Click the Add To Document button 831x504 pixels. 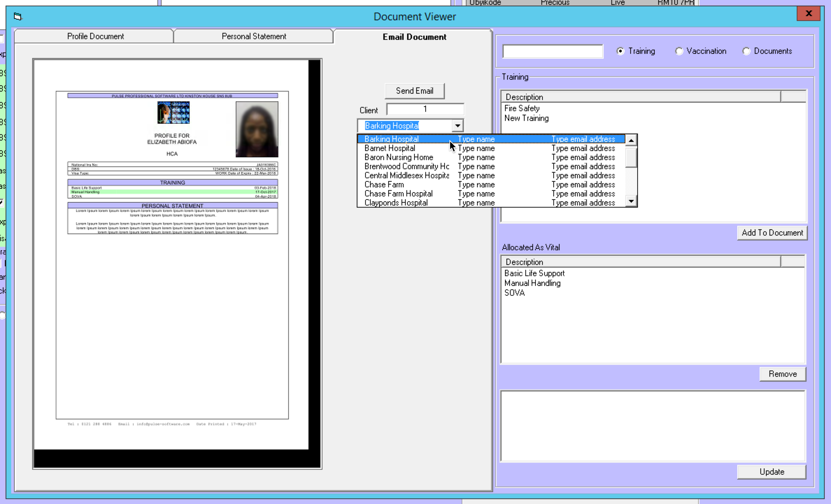coord(772,233)
